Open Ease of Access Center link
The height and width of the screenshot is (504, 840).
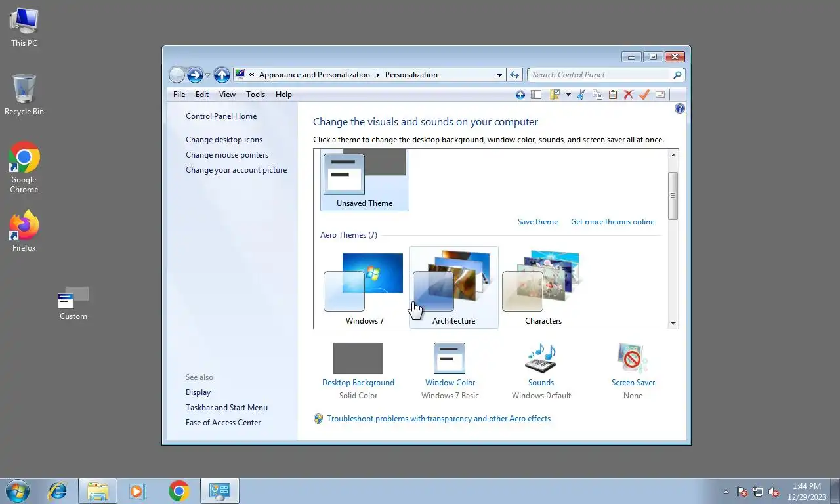[223, 423]
